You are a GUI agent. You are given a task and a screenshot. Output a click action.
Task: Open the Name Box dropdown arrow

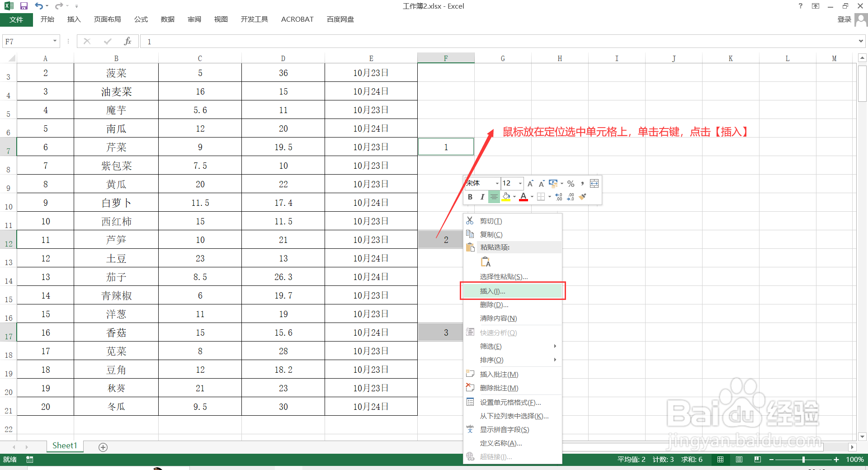(x=55, y=41)
